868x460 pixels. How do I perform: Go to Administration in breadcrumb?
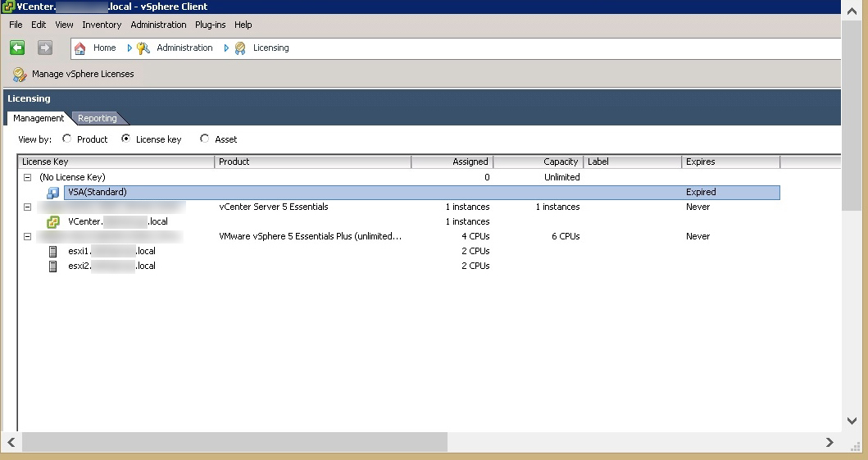click(185, 48)
